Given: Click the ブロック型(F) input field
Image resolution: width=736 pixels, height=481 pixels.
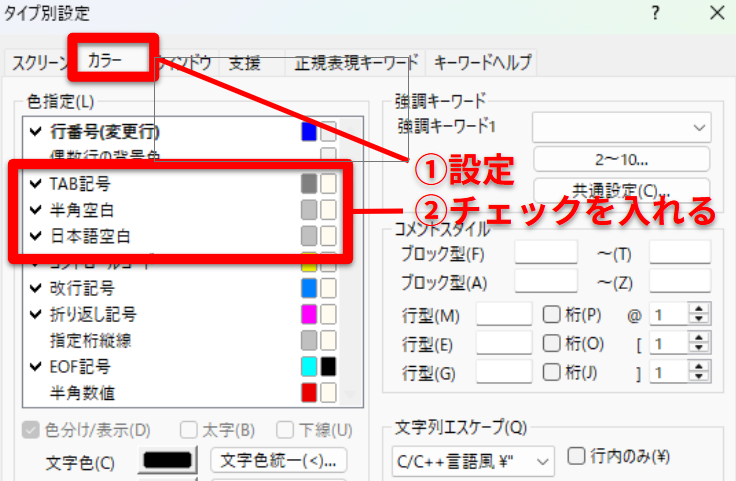Looking at the screenshot, I should 545,252.
